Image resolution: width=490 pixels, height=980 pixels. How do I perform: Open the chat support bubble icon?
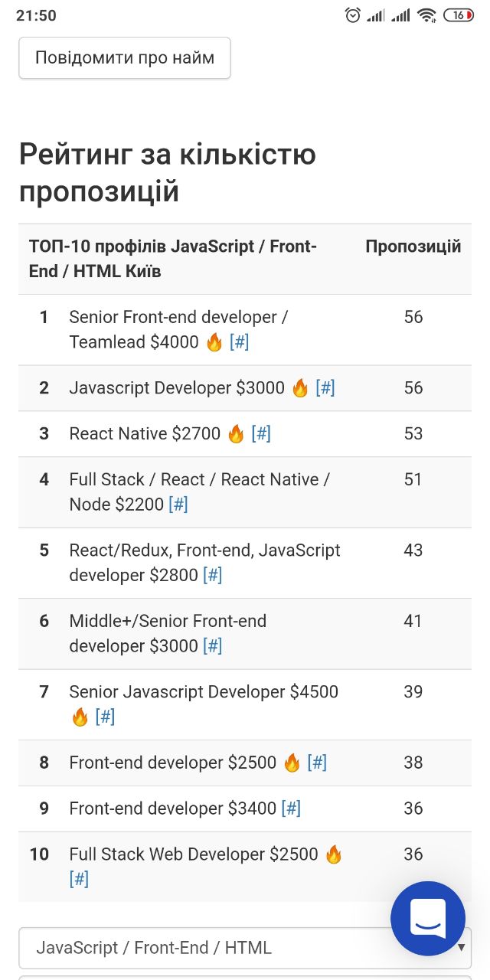pyautogui.click(x=428, y=918)
